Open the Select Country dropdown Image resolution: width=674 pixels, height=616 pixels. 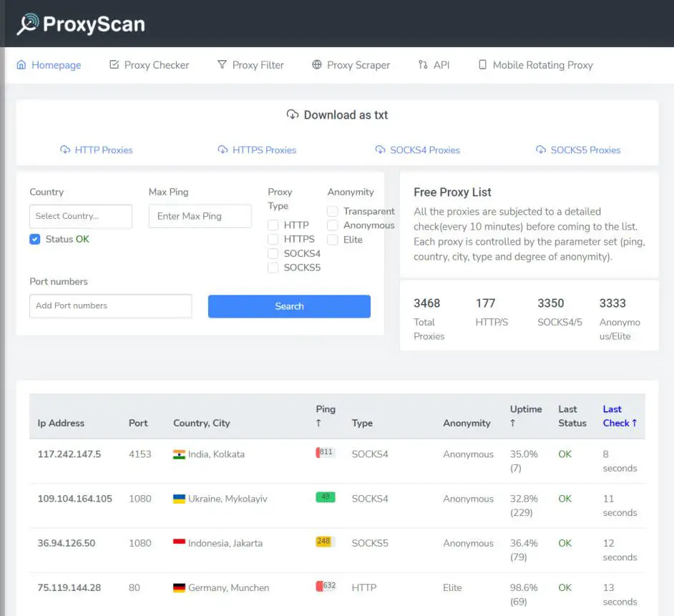(80, 216)
